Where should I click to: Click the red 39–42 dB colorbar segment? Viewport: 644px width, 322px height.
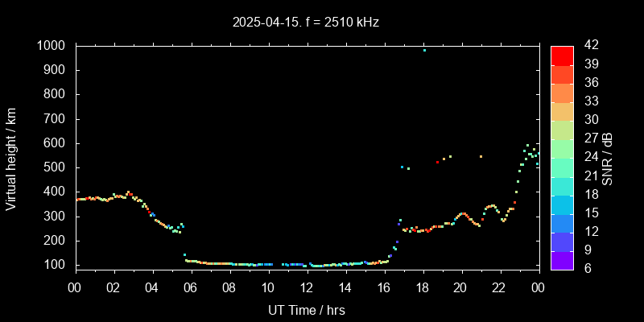562,55
